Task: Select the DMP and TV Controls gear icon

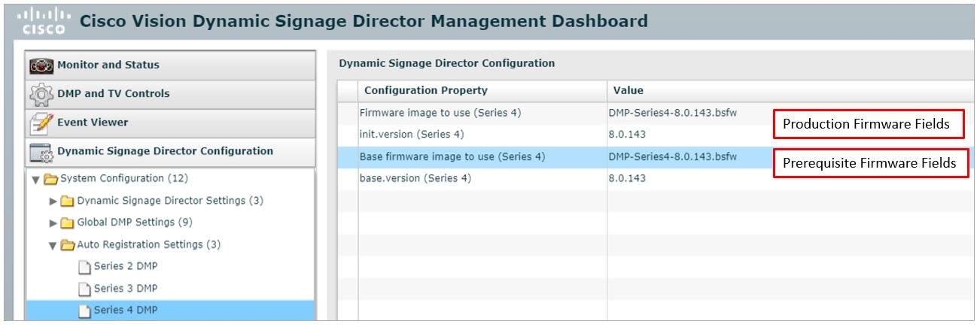Action: tap(41, 94)
